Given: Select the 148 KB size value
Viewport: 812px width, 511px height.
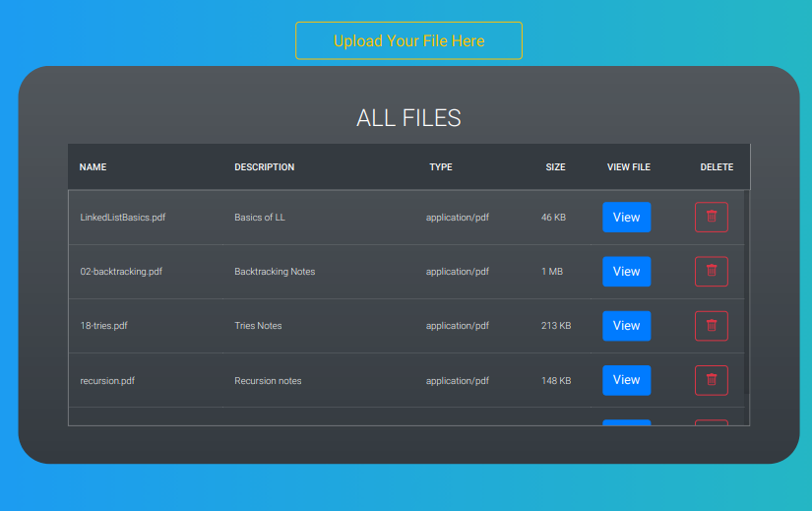Looking at the screenshot, I should [x=556, y=380].
